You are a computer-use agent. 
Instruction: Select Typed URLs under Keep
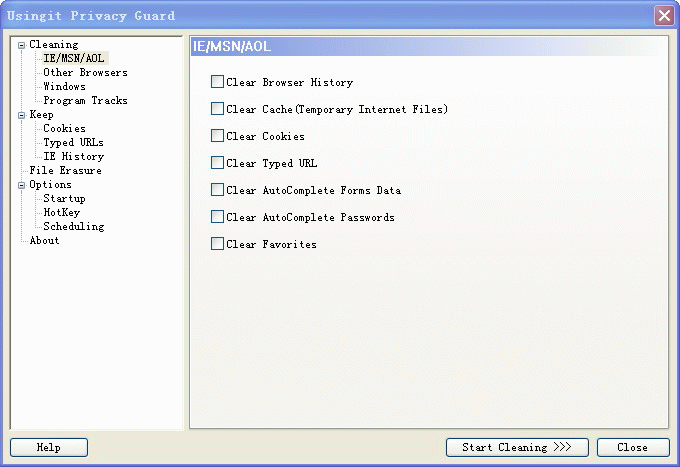click(73, 143)
